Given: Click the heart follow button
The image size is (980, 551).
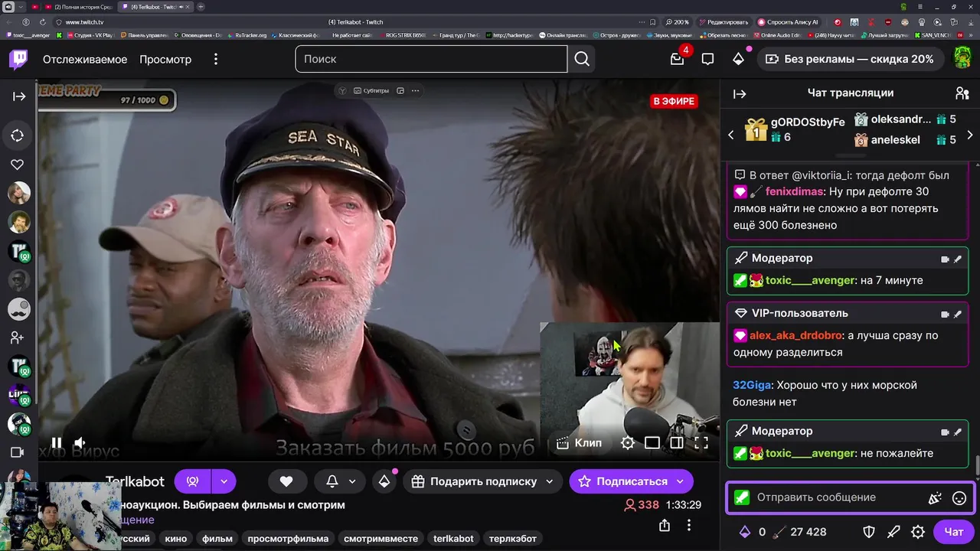Looking at the screenshot, I should click(286, 481).
